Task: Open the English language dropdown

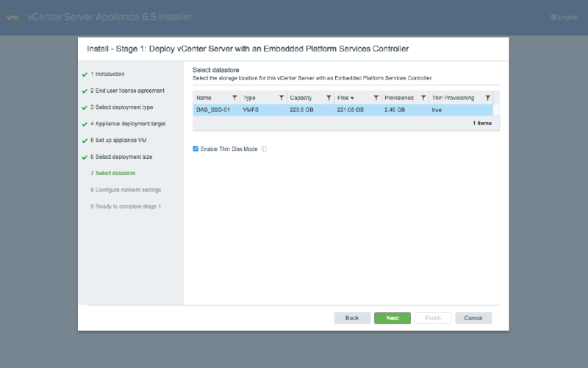Action: [563, 17]
